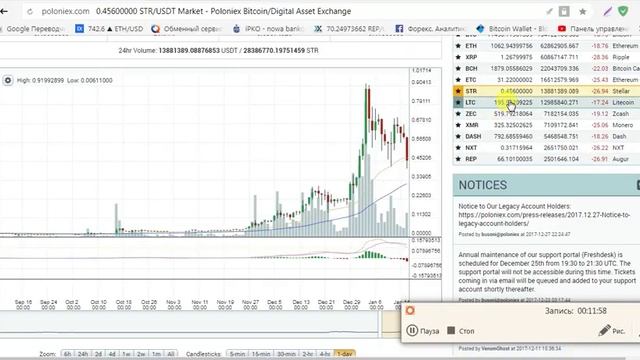
Task: Open the IPKO nowa bankowość bookmark
Action: point(268,29)
